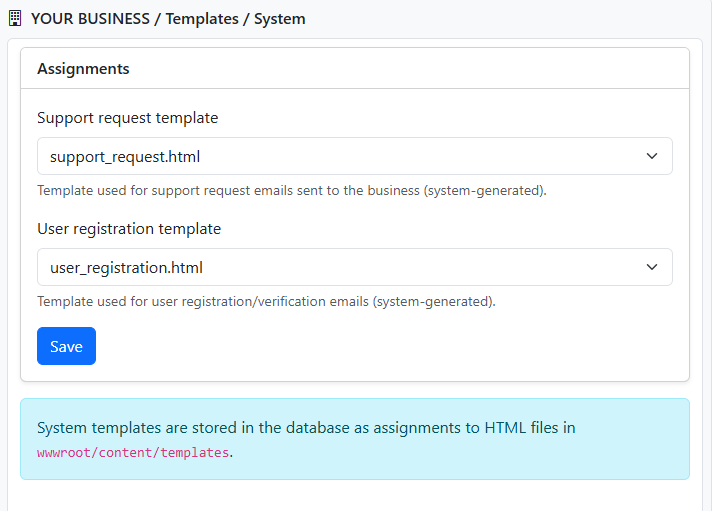Click the 'YOUR BUSINESS / Templates / System' heading
The image size is (712, 511).
168,19
